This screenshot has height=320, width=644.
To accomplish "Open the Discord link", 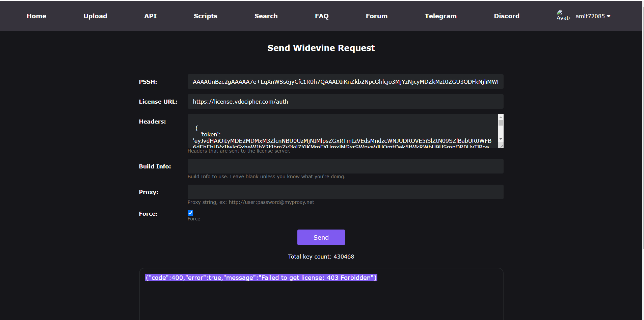I will tap(506, 16).
